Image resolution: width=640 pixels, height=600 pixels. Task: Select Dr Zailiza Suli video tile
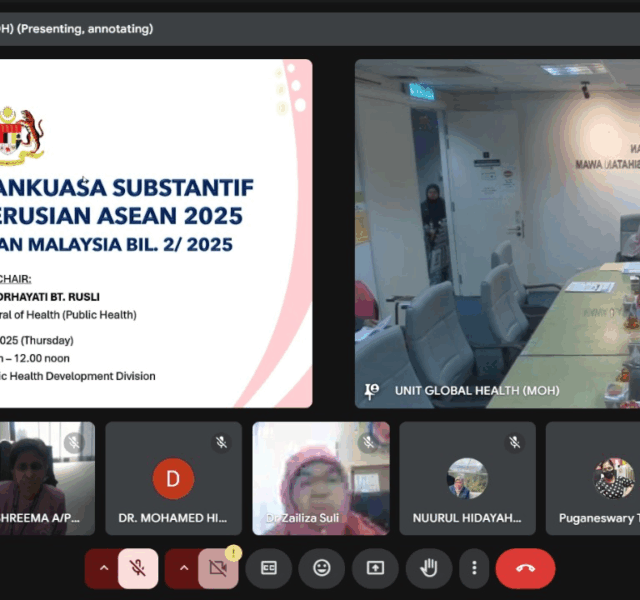pos(321,478)
